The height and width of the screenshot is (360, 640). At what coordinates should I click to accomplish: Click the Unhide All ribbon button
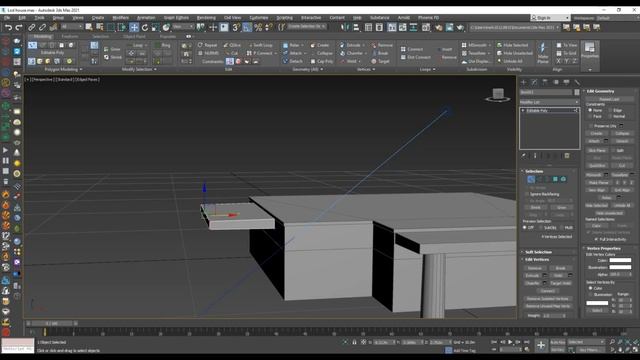click(x=510, y=61)
